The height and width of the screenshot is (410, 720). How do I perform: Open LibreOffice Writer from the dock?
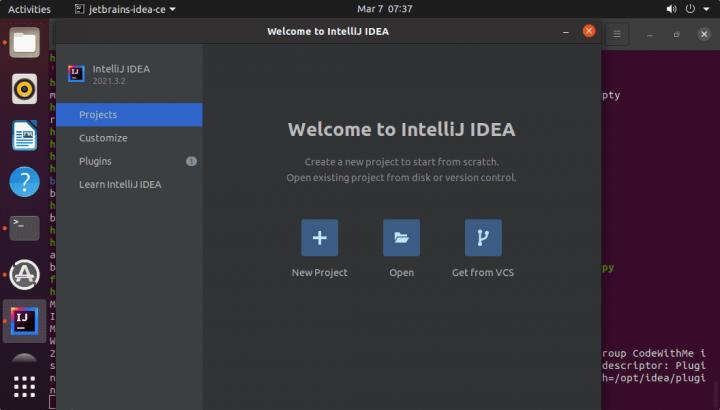[x=24, y=135]
